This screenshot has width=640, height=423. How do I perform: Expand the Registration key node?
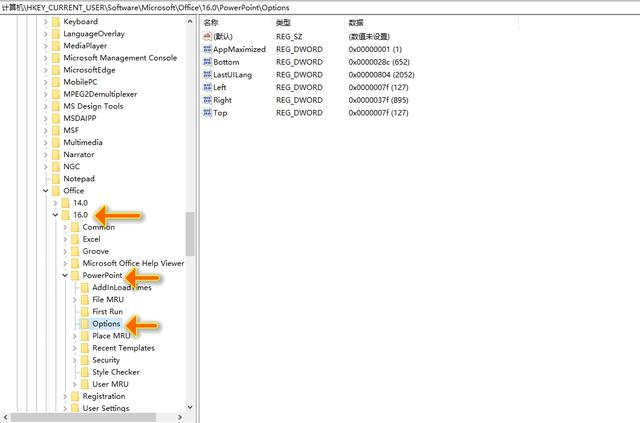click(65, 396)
